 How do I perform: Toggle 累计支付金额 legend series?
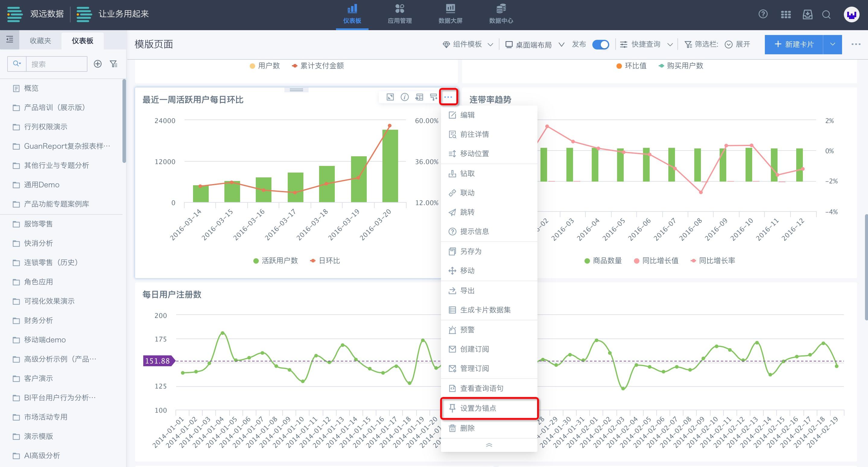318,66
